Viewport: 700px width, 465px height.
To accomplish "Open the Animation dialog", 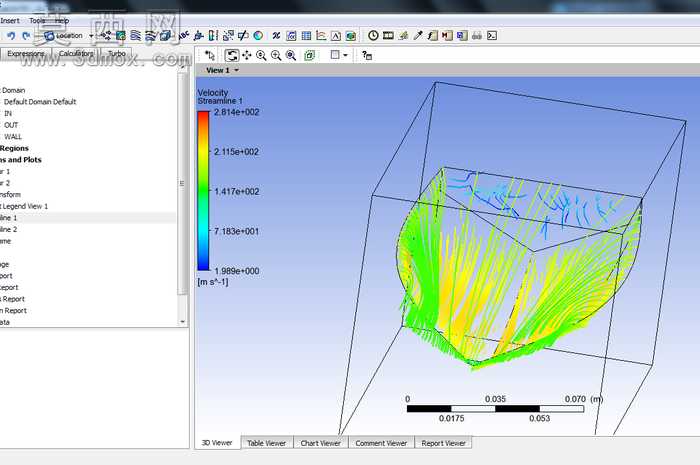I will coord(388,36).
